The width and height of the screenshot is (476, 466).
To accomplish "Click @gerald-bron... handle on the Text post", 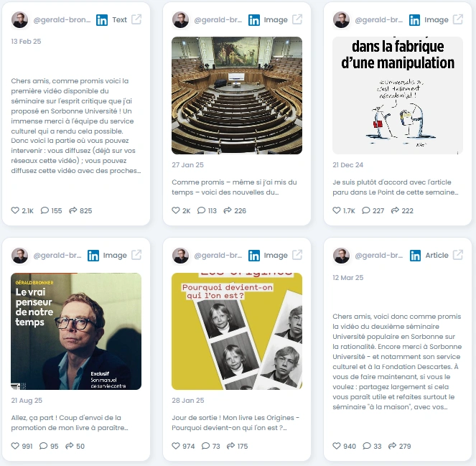I will pos(62,19).
